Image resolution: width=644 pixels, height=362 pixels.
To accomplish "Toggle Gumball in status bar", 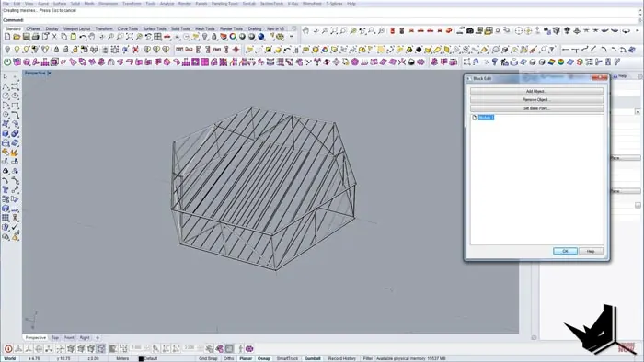I will (313, 358).
